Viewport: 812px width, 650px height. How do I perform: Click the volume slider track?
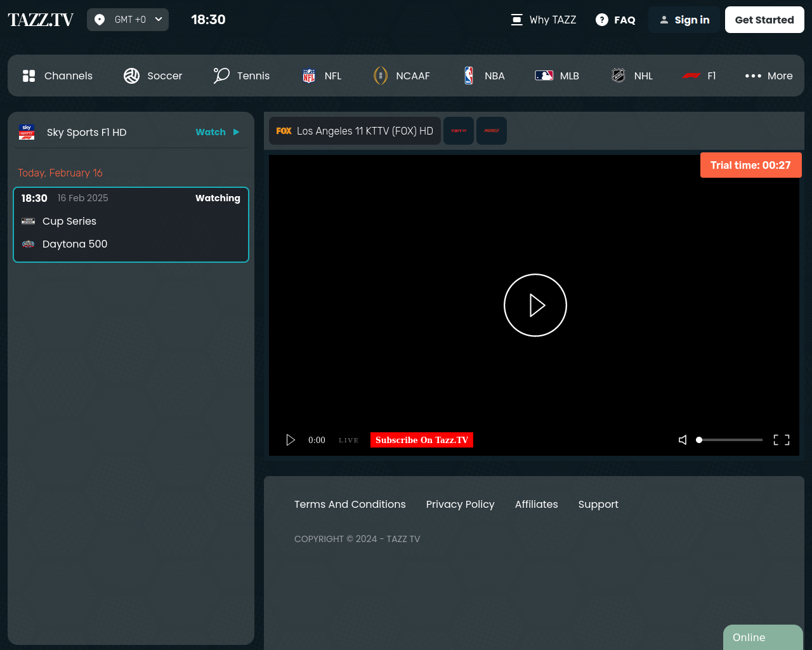730,440
